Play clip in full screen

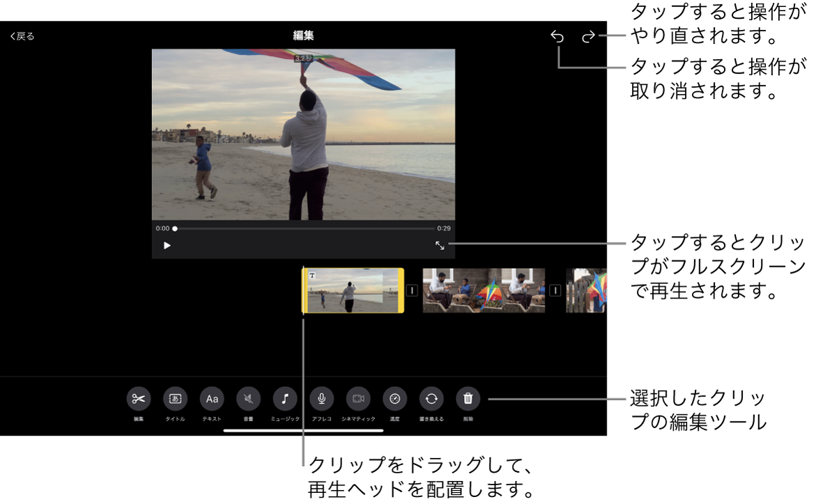tap(440, 245)
